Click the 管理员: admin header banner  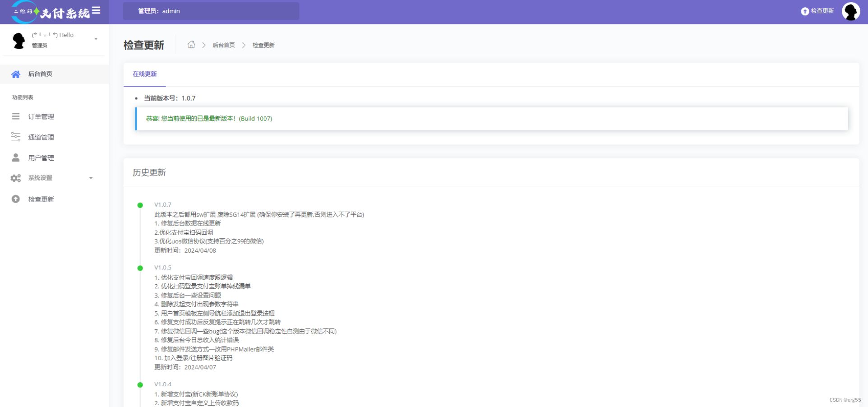point(210,11)
